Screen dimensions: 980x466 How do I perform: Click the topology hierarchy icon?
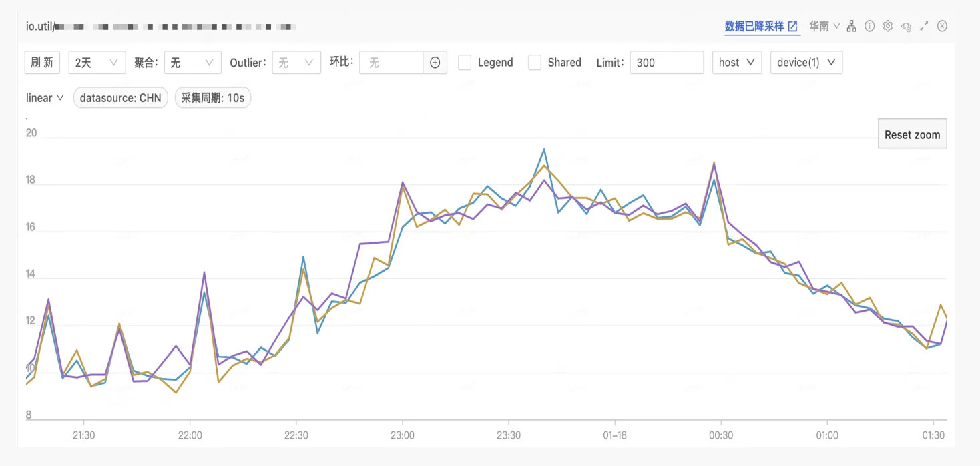click(x=851, y=26)
